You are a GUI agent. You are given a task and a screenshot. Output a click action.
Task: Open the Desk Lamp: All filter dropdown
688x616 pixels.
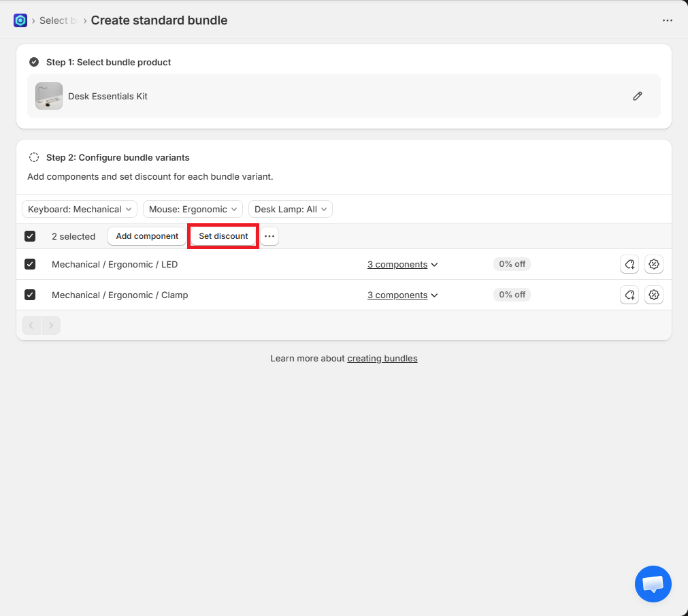[291, 209]
